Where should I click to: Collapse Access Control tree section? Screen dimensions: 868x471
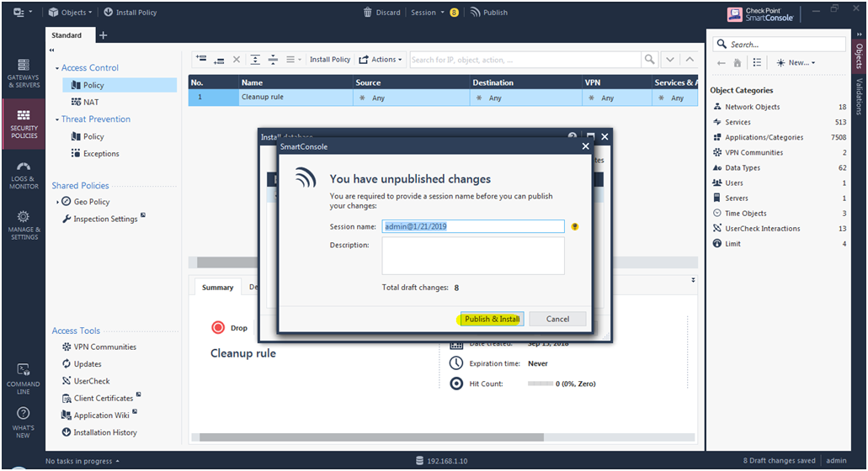tap(57, 68)
